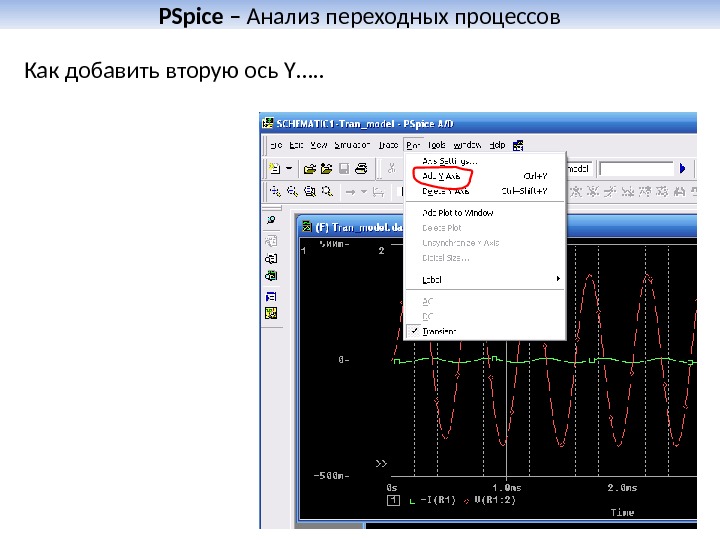Click the -500m Y-axis tick label
This screenshot has height=540, width=720.
coord(331,476)
